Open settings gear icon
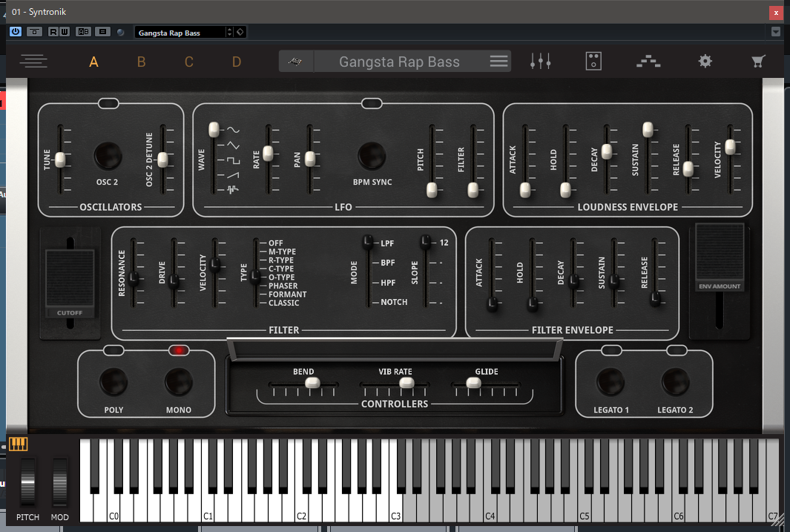This screenshot has height=532, width=790. (705, 62)
